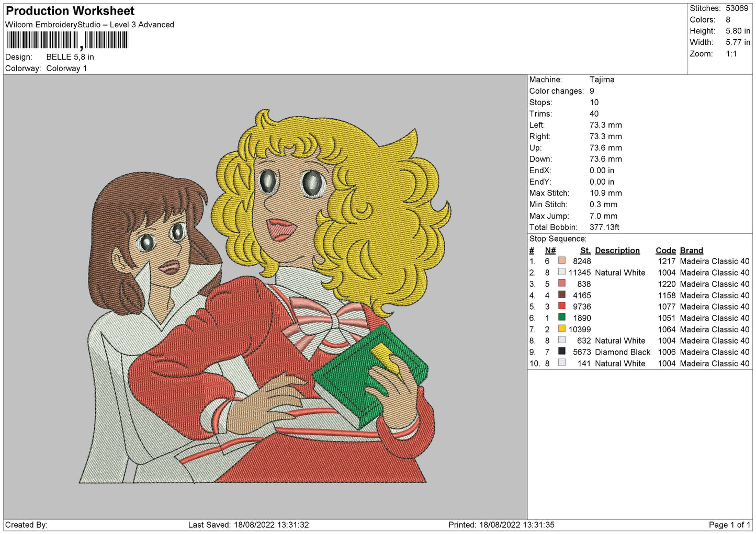Click the Stitches value 53069
This screenshot has width=756, height=534.
click(x=737, y=8)
